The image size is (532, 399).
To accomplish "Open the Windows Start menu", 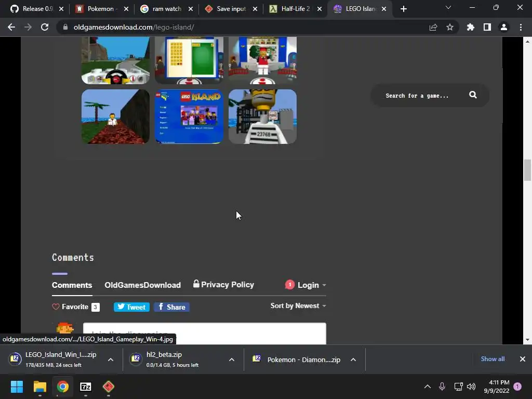I will point(17,387).
